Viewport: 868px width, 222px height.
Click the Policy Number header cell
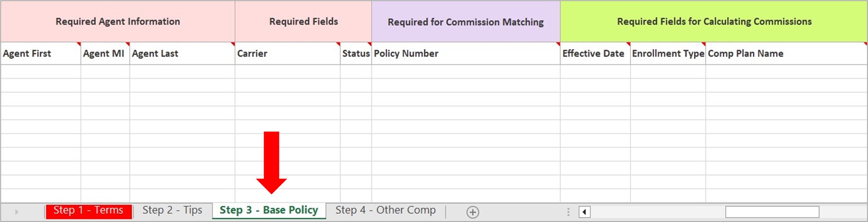pos(465,53)
